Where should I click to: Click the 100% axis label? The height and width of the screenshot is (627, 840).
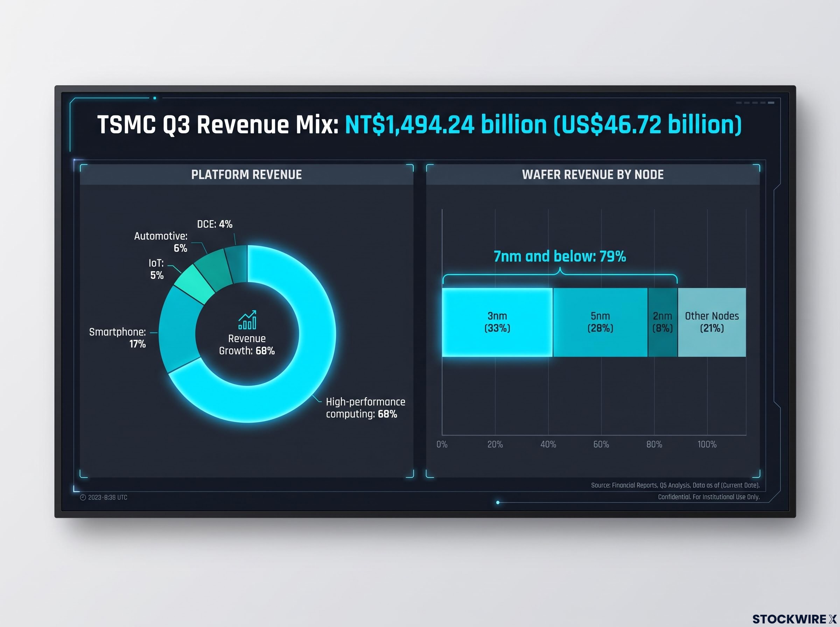[x=707, y=444]
